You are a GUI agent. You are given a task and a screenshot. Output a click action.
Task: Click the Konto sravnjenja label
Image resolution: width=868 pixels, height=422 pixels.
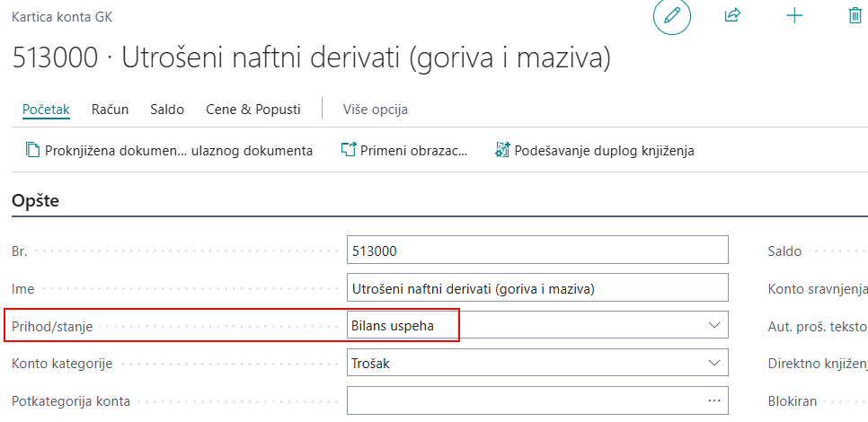click(x=817, y=289)
